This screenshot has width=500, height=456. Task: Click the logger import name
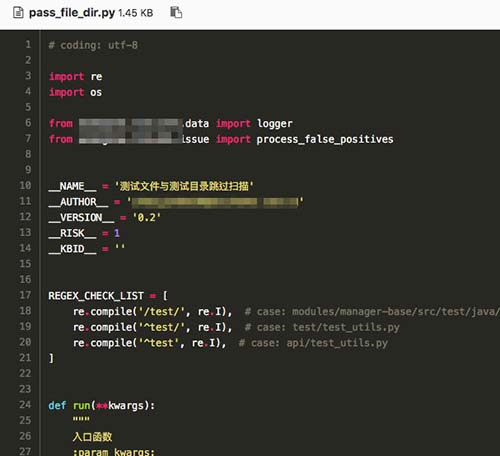click(275, 124)
